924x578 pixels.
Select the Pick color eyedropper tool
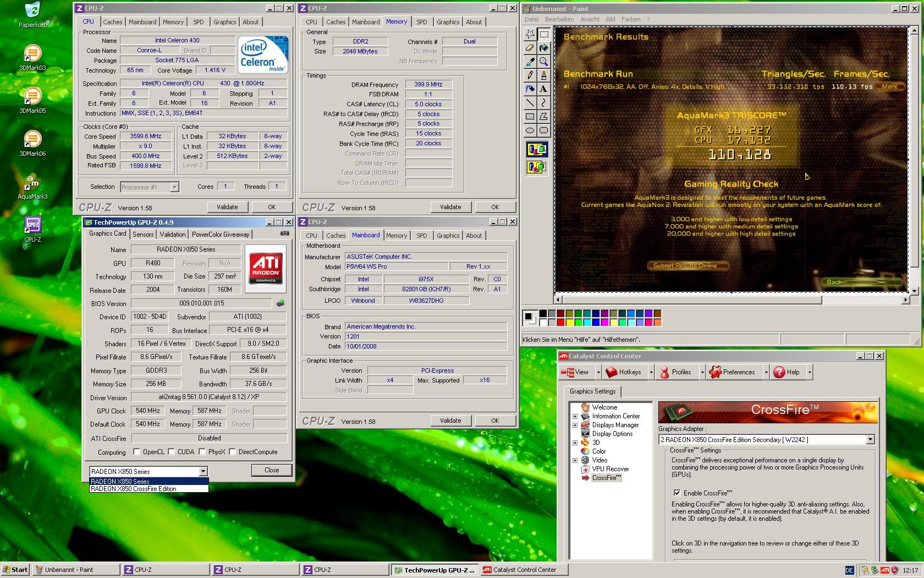tap(530, 62)
